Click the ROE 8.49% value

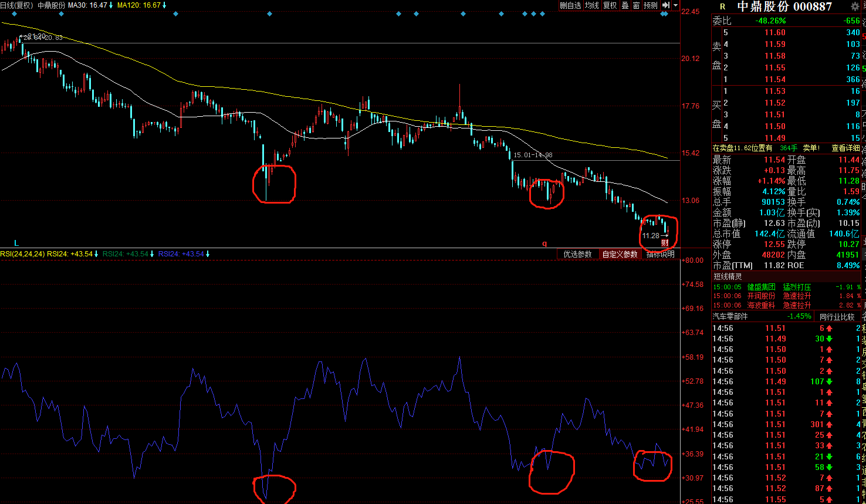(x=847, y=266)
